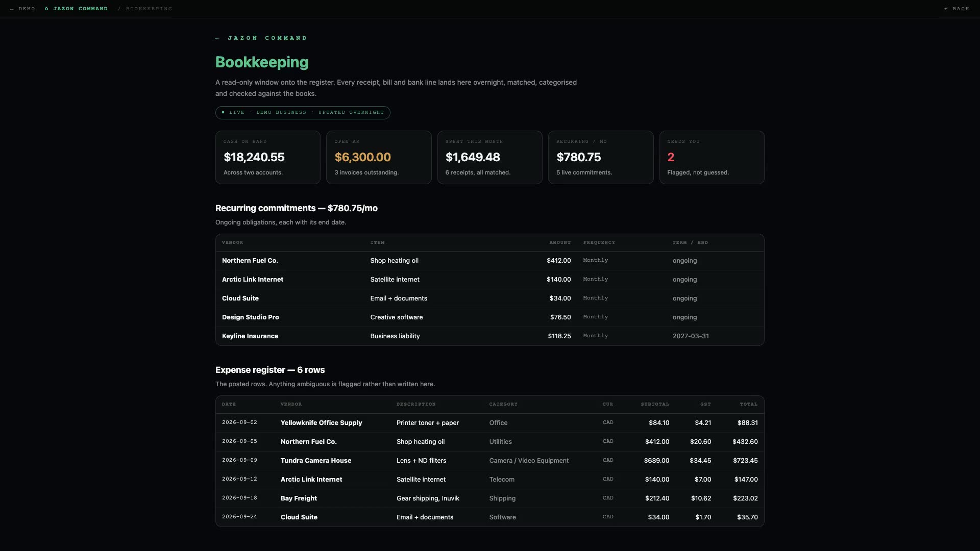Click the Bookkeeping page heading
This screenshot has width=980, height=551.
coord(262,62)
